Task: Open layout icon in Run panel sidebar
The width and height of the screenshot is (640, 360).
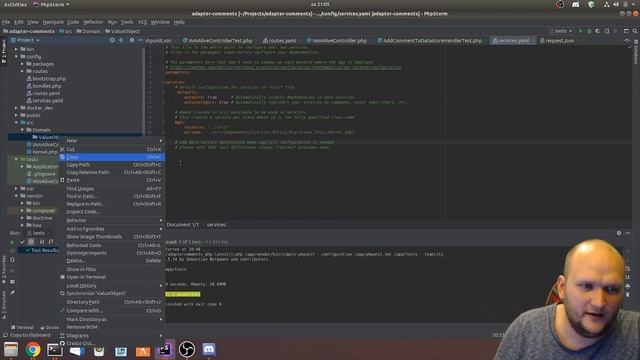Action: (x=12, y=282)
